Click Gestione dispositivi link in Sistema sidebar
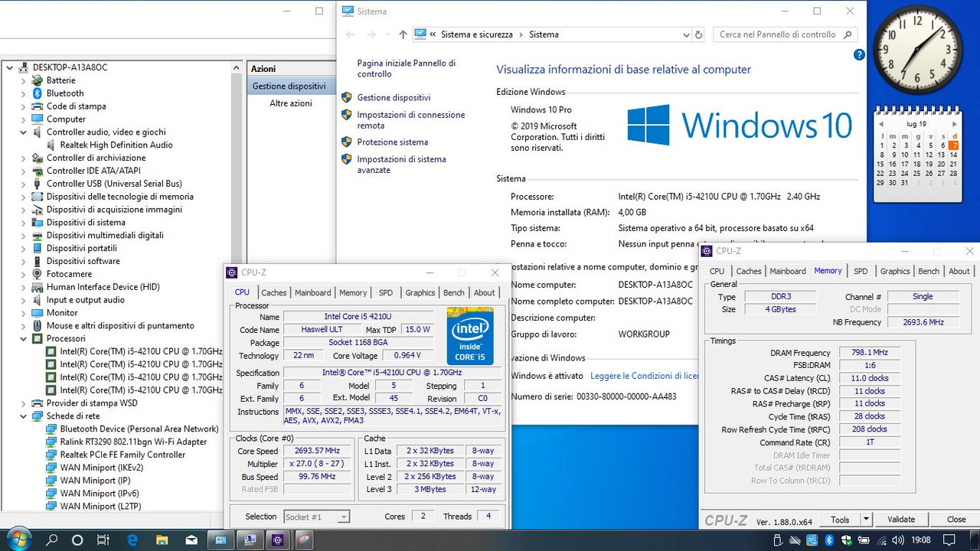 394,98
